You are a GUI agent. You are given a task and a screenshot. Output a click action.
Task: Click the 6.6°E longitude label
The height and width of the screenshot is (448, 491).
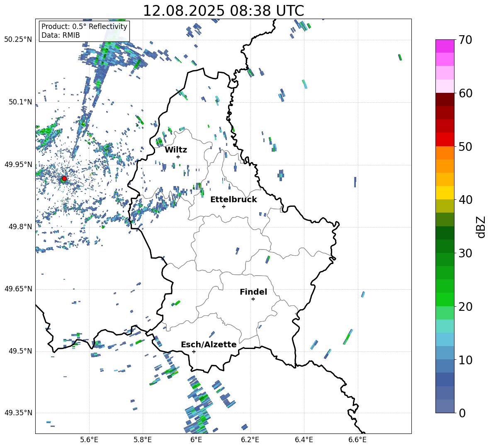pos(357,440)
